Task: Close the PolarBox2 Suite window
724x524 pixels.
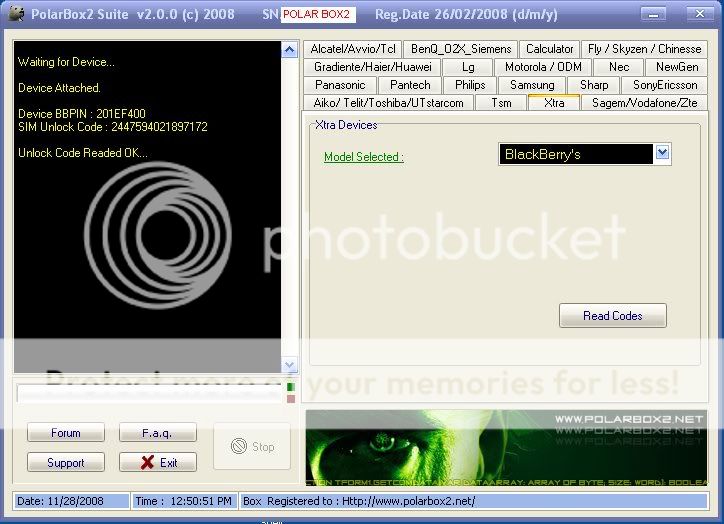Action: pos(700,14)
